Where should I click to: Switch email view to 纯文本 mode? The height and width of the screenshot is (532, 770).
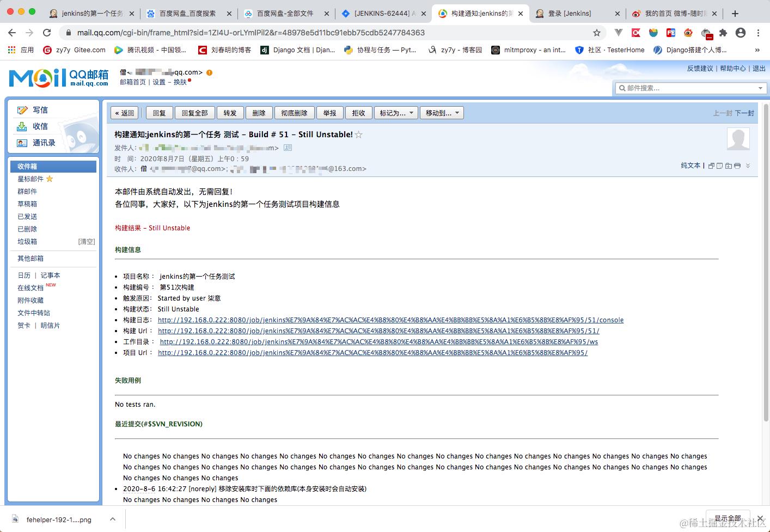[690, 166]
